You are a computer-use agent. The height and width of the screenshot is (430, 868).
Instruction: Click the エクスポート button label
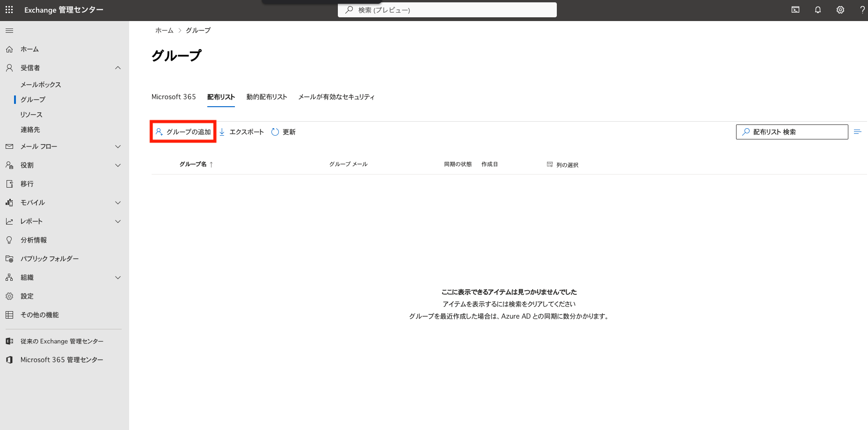[247, 132]
